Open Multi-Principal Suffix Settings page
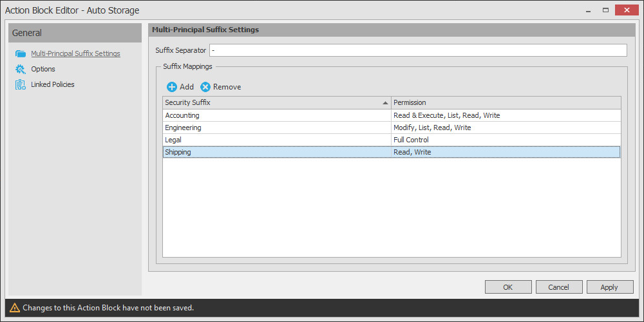Viewport: 644px width, 322px height. click(75, 54)
